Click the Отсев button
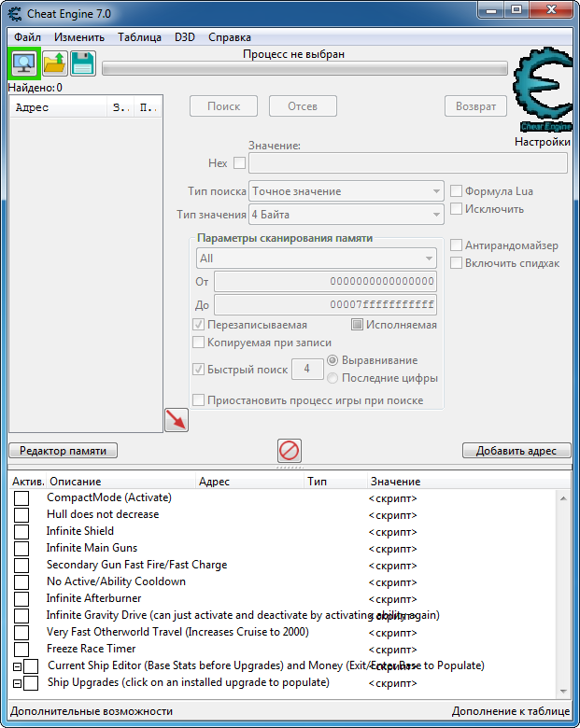Viewport: 580px width, 728px height. point(303,106)
